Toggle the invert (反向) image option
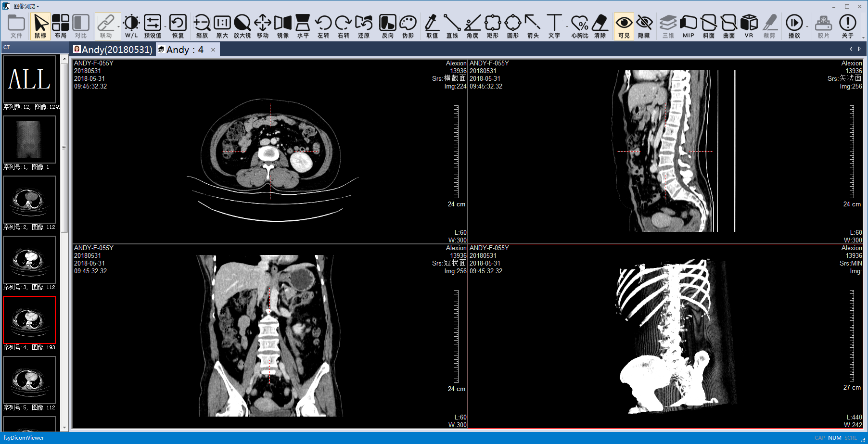868x444 pixels. click(x=387, y=26)
